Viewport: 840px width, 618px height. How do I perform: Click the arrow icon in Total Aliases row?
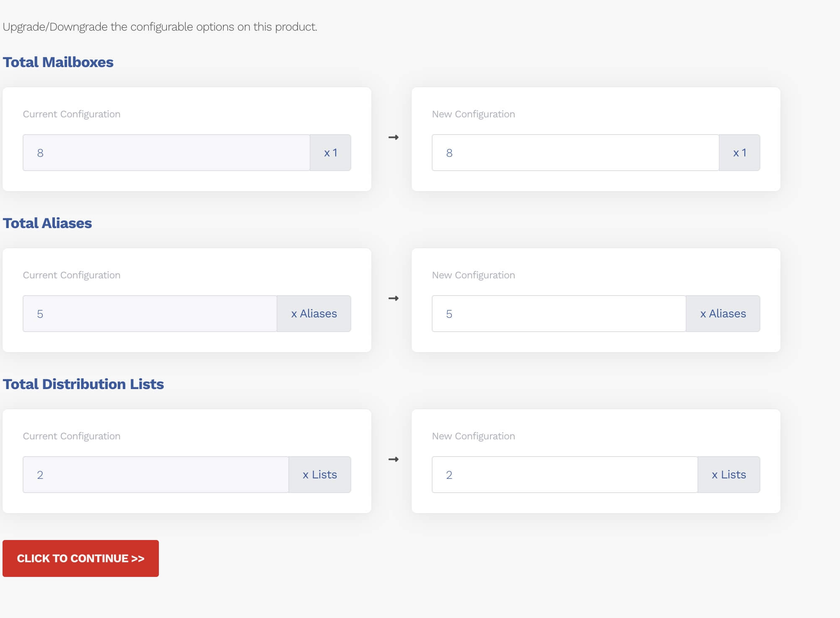point(393,299)
